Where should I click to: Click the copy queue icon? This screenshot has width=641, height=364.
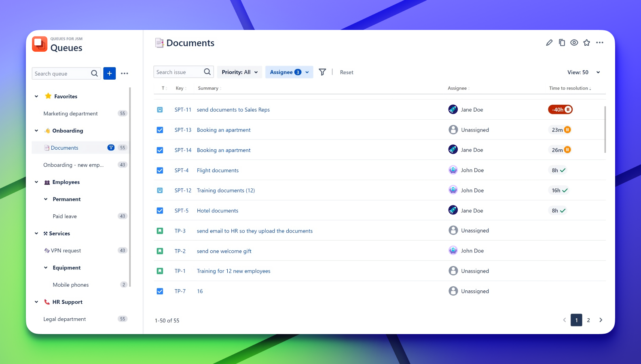[x=562, y=42]
